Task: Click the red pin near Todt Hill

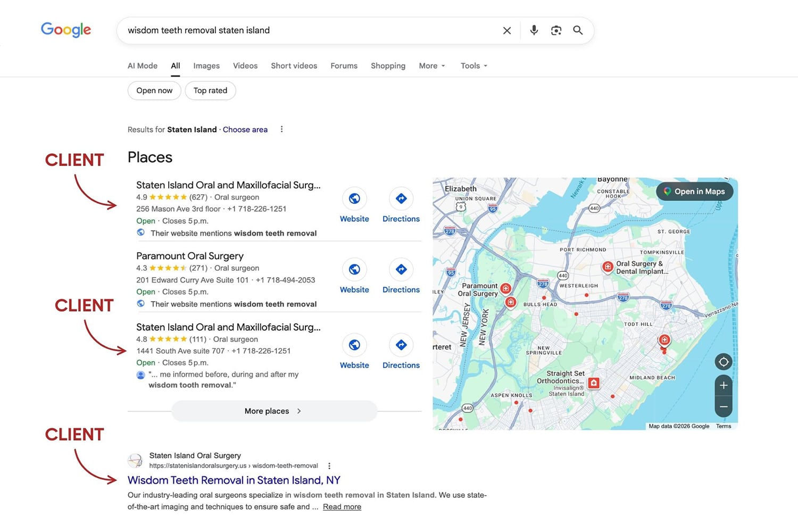Action: [664, 340]
